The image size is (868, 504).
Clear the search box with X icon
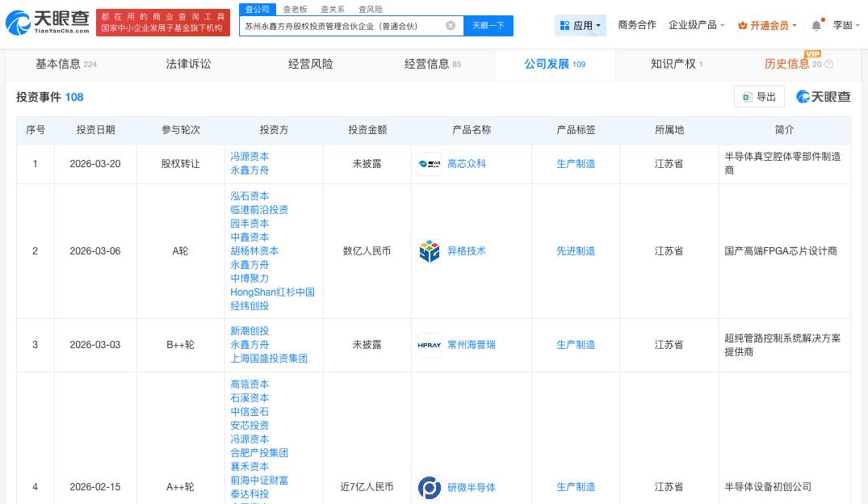point(451,26)
